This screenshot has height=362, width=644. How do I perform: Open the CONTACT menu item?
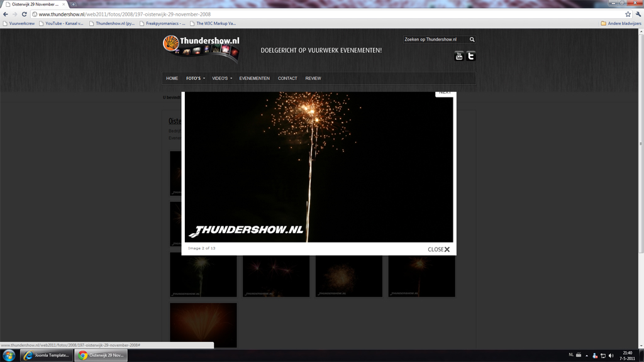[287, 79]
